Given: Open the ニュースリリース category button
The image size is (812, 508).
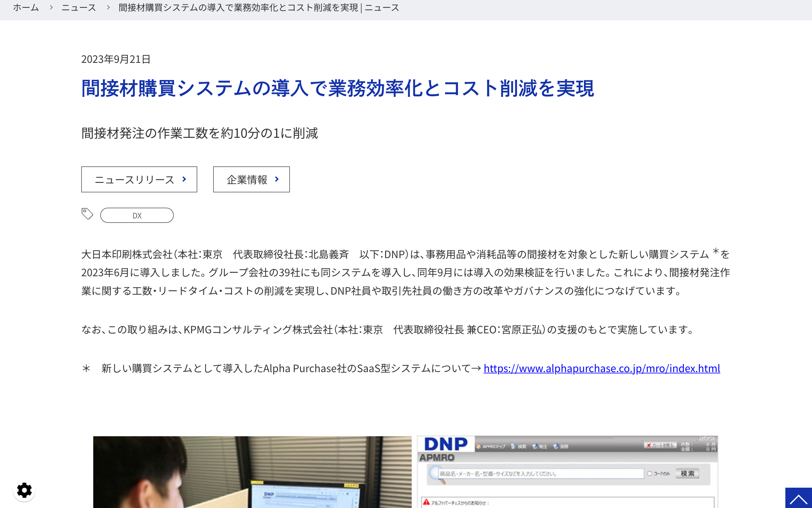Looking at the screenshot, I should (x=139, y=179).
